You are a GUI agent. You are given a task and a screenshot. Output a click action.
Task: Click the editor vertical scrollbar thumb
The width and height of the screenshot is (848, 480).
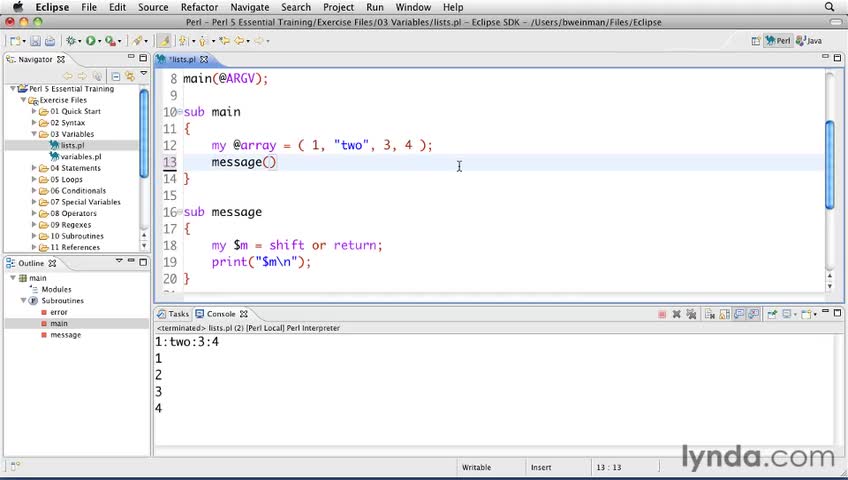[830, 164]
